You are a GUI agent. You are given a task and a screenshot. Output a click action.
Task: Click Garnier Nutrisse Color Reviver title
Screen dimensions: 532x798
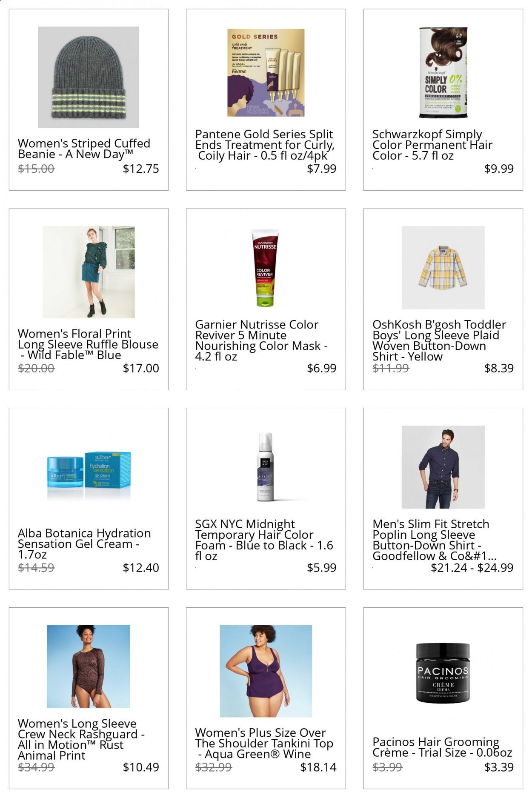(261, 340)
